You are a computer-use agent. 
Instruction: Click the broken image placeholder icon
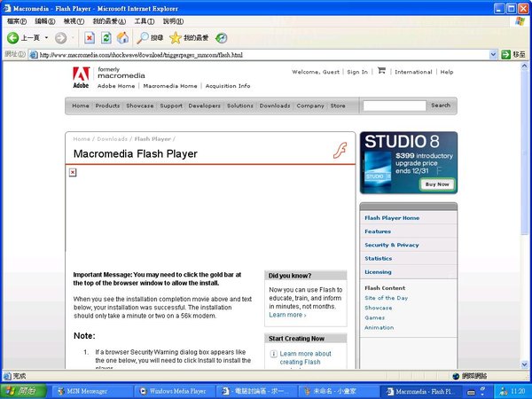point(73,172)
